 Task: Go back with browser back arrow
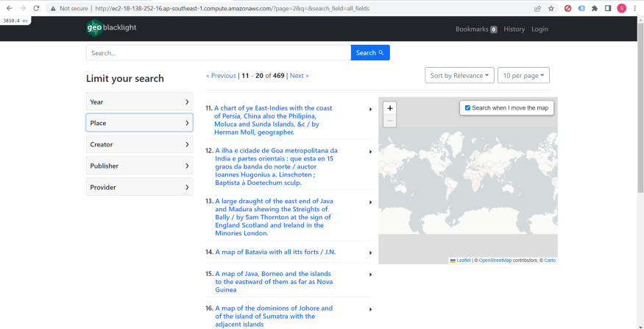[x=9, y=8]
